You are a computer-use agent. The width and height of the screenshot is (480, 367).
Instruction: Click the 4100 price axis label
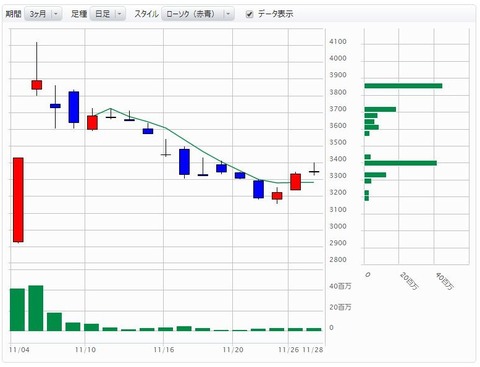tap(338, 42)
